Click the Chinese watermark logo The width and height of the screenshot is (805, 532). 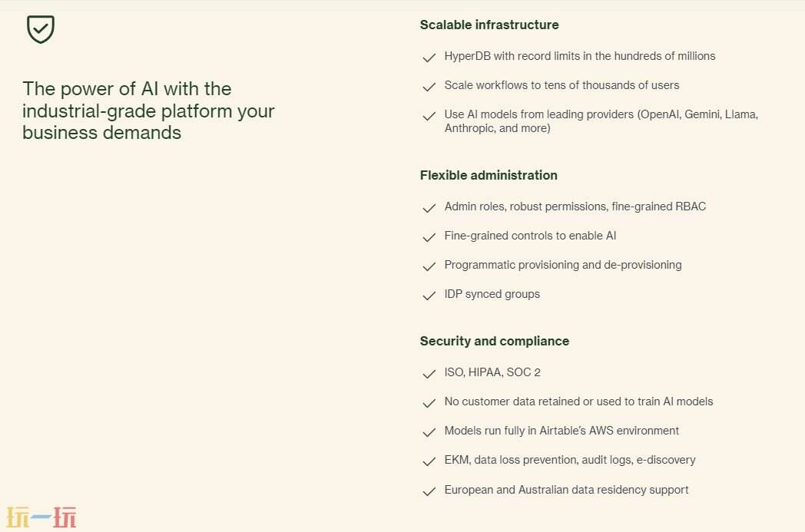(x=41, y=517)
